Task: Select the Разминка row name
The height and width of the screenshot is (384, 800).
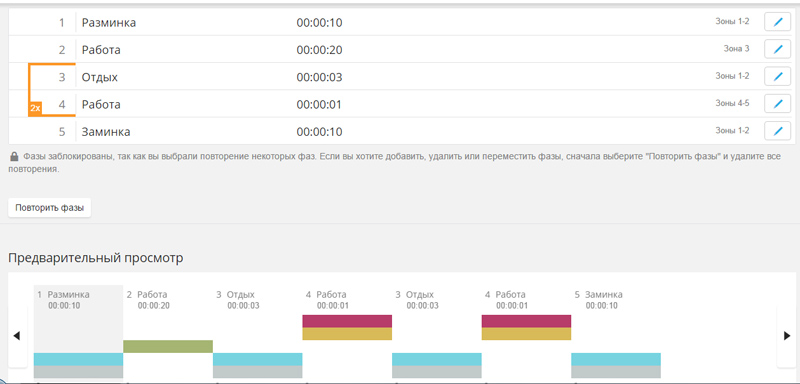Action: click(x=109, y=22)
